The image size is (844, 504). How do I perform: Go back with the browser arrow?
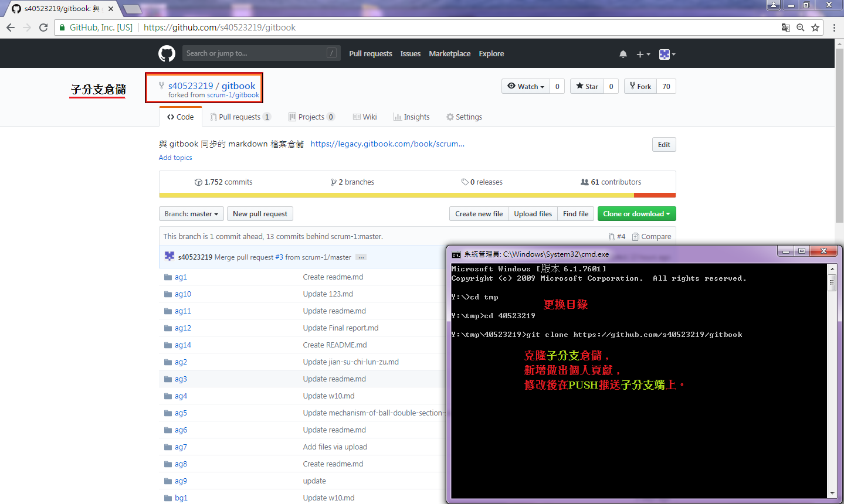11,28
